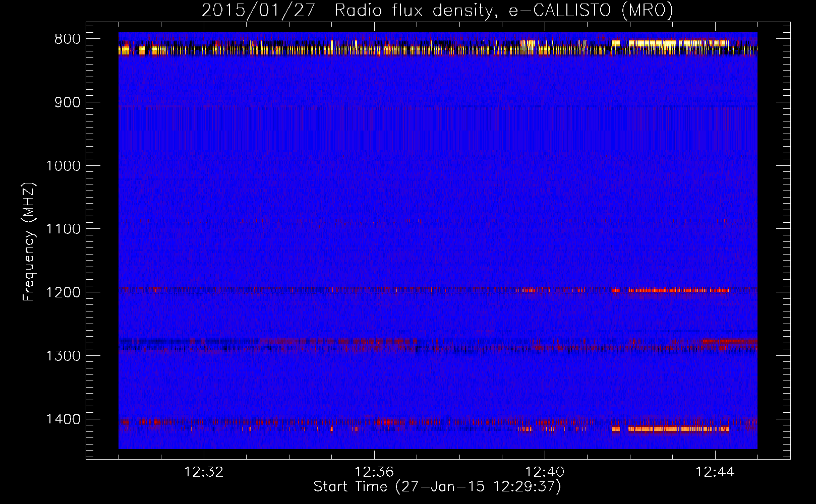The width and height of the screenshot is (816, 504).
Task: Click the 1000 frequency tick label
Action: pyautogui.click(x=63, y=166)
